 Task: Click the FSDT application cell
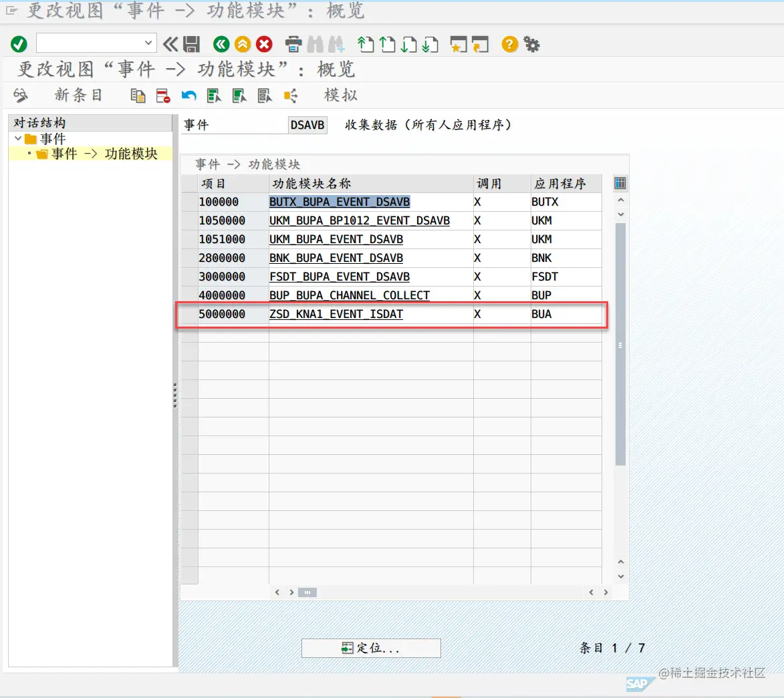tap(566, 277)
